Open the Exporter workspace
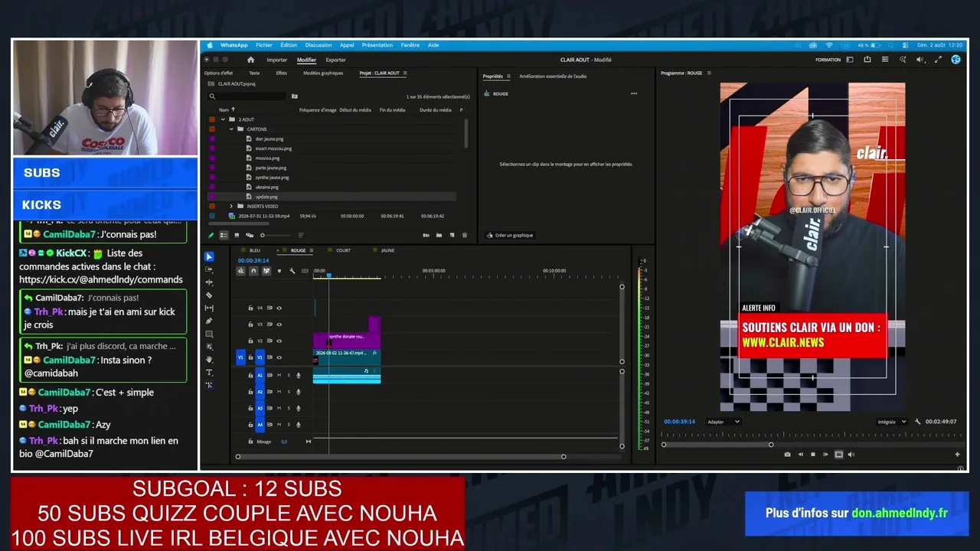980x551 pixels. click(x=335, y=60)
